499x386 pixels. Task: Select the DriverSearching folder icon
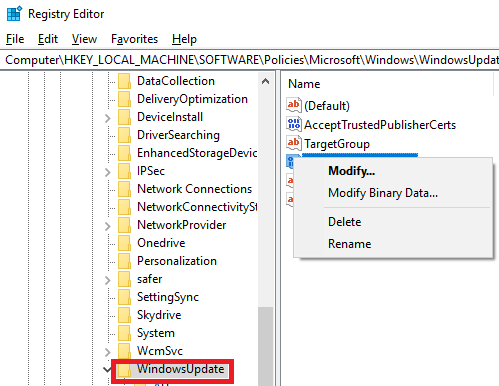tap(125, 135)
